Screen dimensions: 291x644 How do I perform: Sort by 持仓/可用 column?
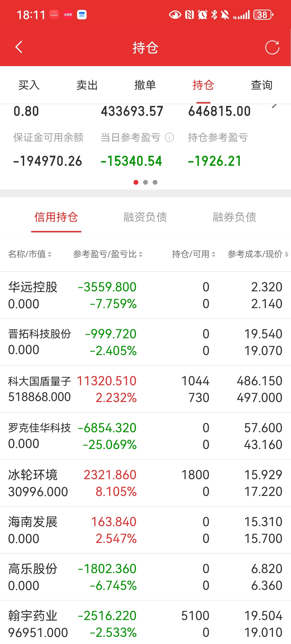pyautogui.click(x=194, y=254)
